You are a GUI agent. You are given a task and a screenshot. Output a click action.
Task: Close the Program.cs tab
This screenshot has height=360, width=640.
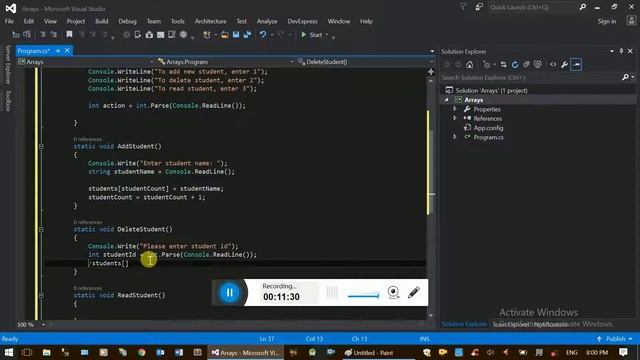click(67, 51)
